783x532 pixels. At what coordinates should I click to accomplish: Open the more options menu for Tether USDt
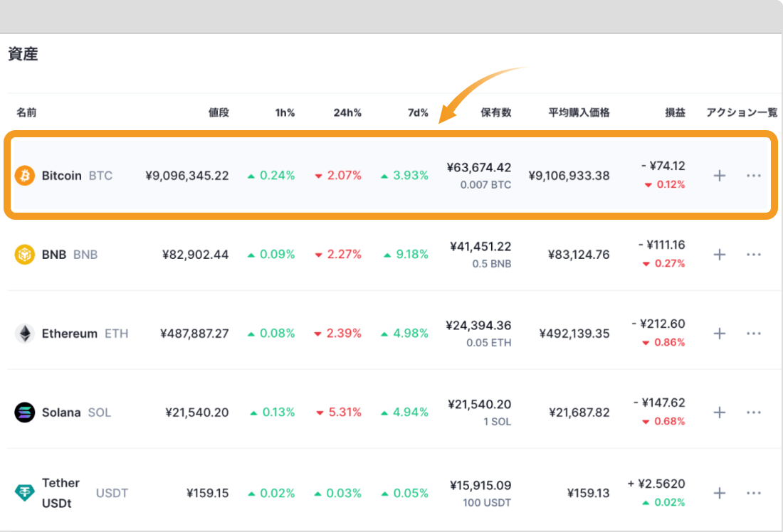tap(754, 493)
